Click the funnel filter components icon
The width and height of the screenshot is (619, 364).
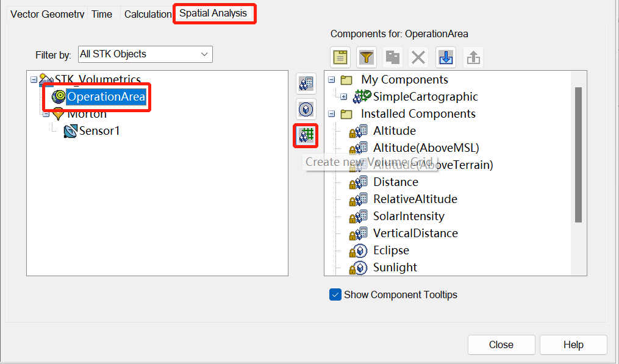coord(366,57)
